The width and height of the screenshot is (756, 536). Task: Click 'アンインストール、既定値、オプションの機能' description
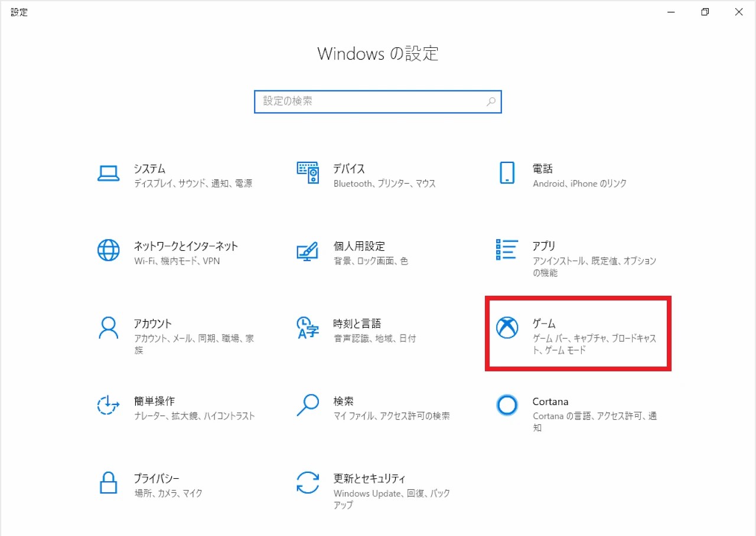point(595,267)
